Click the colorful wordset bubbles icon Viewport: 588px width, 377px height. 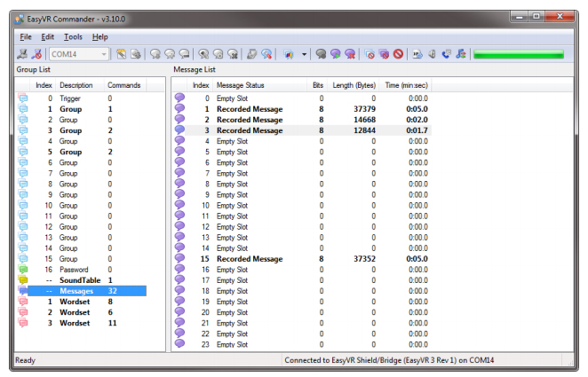point(289,55)
